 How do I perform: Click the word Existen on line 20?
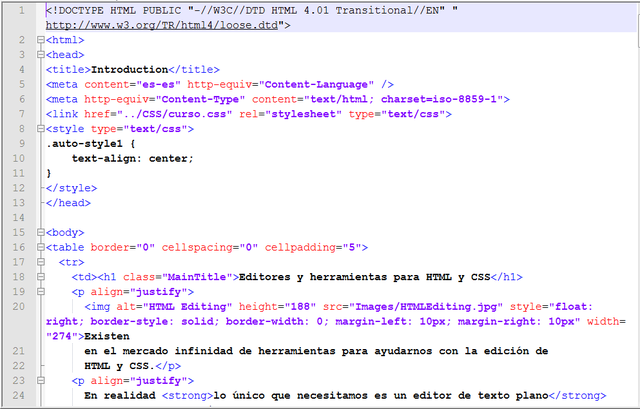pos(107,336)
